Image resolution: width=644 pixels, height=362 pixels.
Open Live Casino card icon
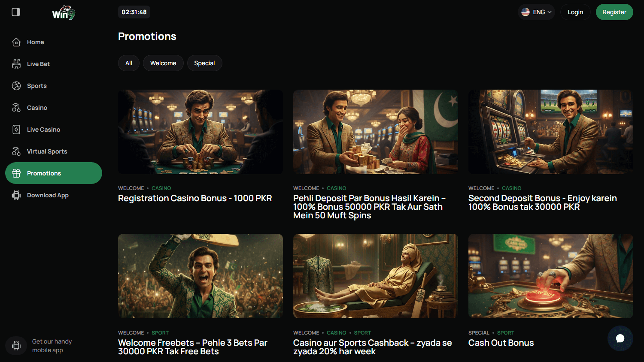pyautogui.click(x=16, y=130)
